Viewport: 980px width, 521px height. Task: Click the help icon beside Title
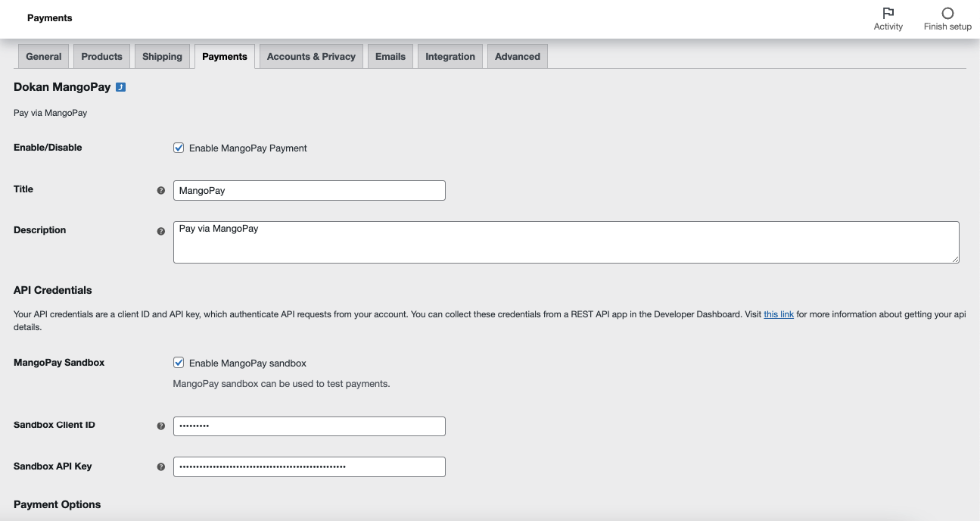coord(160,191)
